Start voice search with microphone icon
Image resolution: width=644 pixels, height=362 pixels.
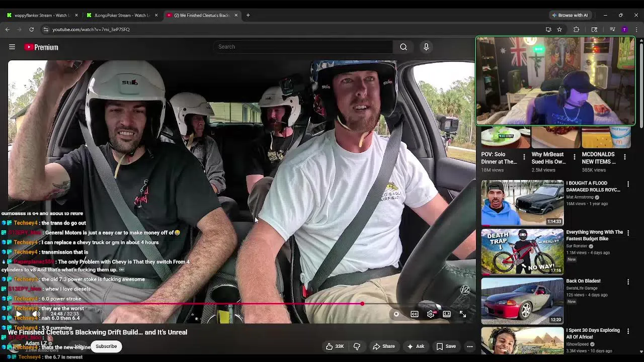[x=426, y=47]
